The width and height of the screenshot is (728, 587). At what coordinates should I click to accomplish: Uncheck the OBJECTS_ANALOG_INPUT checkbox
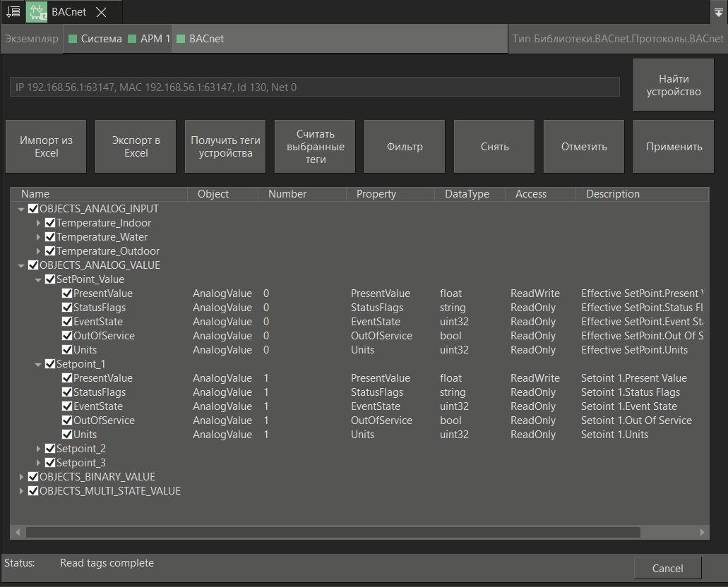[x=32, y=208]
